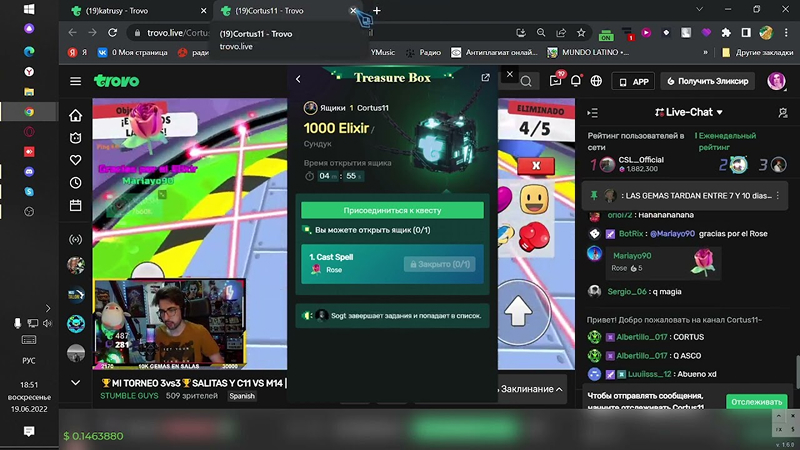
Task: Click Получить Эликсир button
Action: (x=708, y=81)
